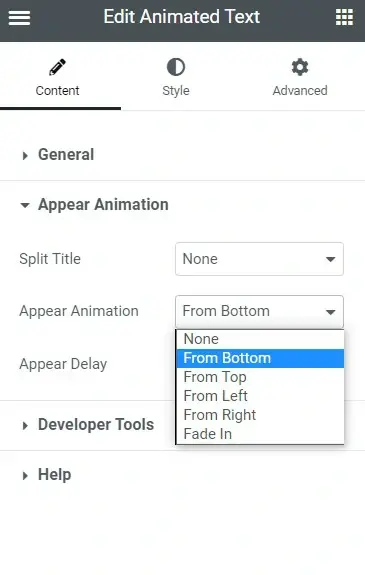Click the gear Advanced icon

pos(300,67)
